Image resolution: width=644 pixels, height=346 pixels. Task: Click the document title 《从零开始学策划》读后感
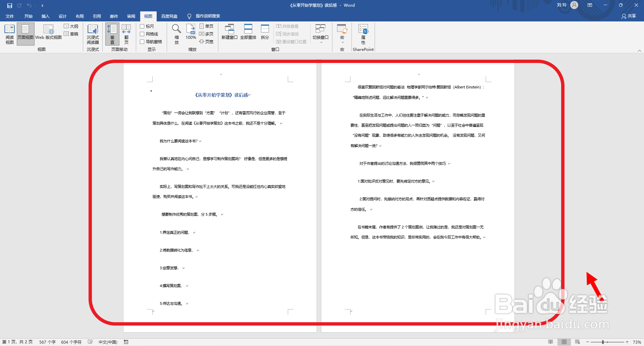point(221,95)
